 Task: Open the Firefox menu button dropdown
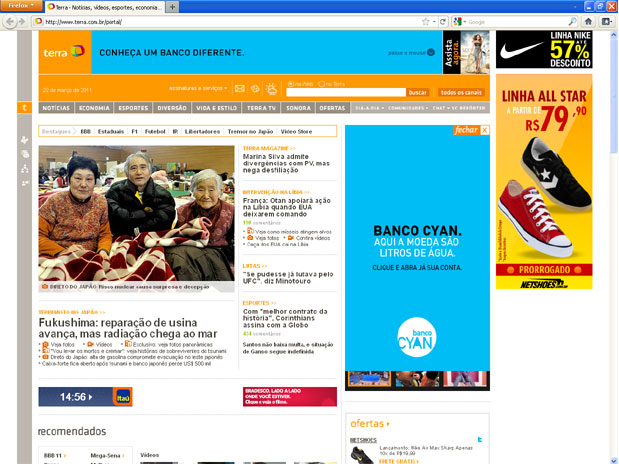coord(21,6)
